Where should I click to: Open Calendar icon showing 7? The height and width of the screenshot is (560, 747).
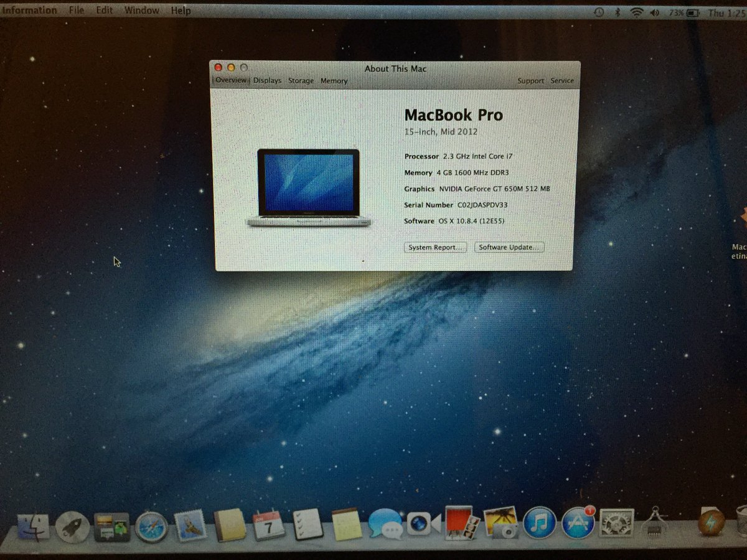tap(269, 526)
